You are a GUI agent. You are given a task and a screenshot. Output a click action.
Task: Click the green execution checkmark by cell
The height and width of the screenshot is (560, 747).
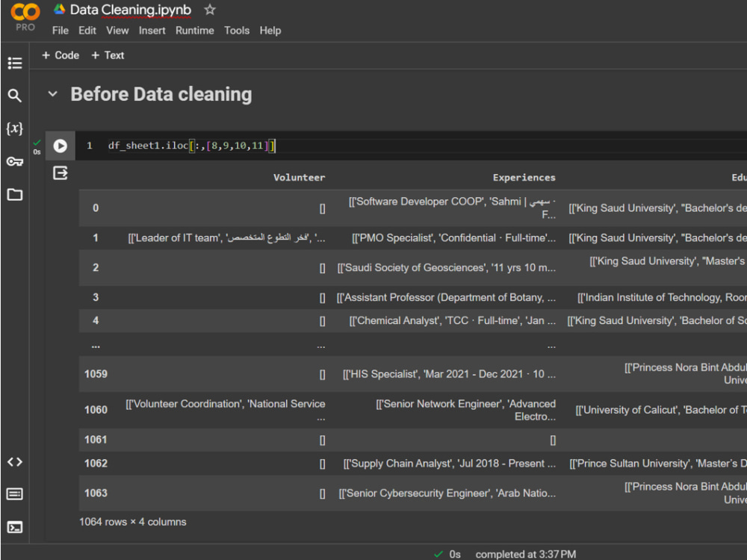(x=37, y=143)
